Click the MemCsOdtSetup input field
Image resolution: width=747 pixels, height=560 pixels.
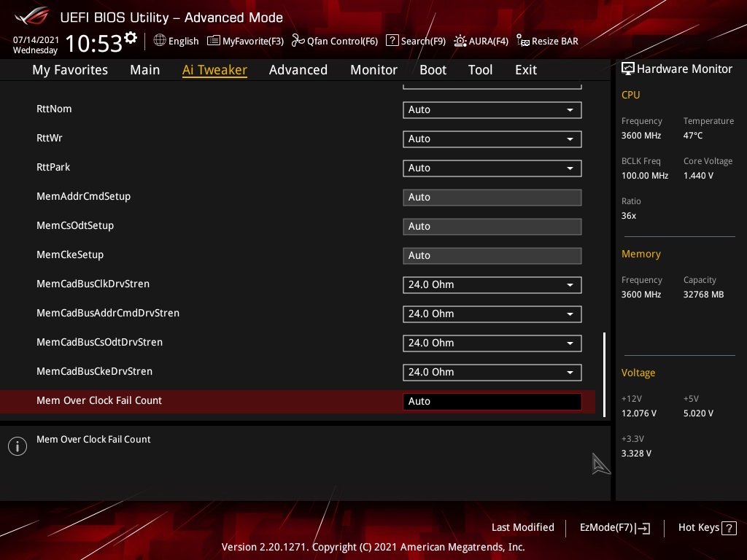point(492,226)
